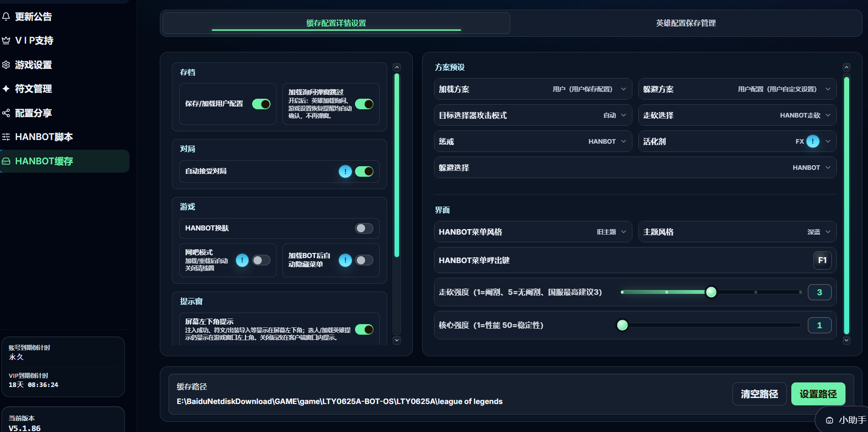
Task: Click version number V5.1.86
Action: pos(25,428)
